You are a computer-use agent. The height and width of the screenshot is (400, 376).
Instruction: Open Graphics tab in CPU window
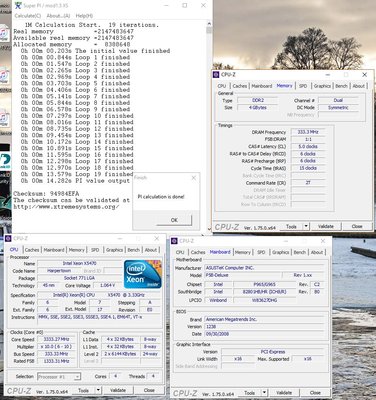tap(114, 250)
